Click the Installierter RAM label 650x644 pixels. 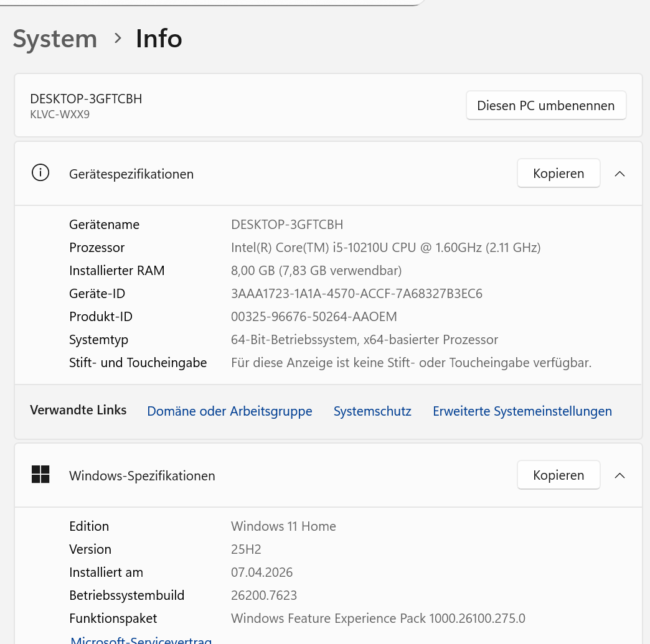(x=117, y=271)
